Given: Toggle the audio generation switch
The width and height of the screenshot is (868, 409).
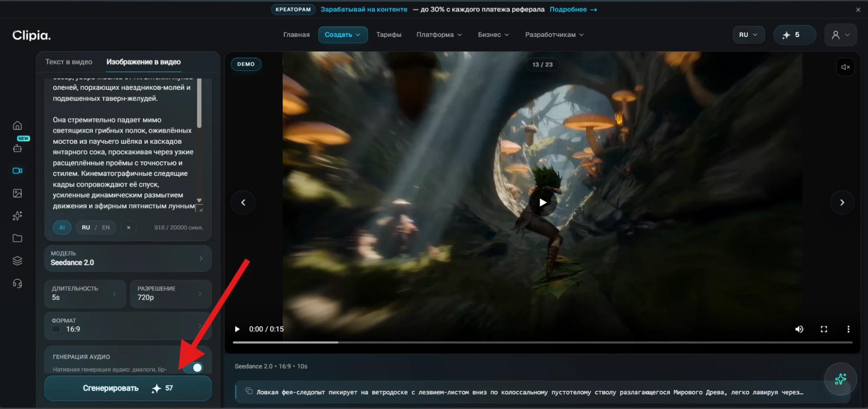Looking at the screenshot, I should click(x=193, y=368).
